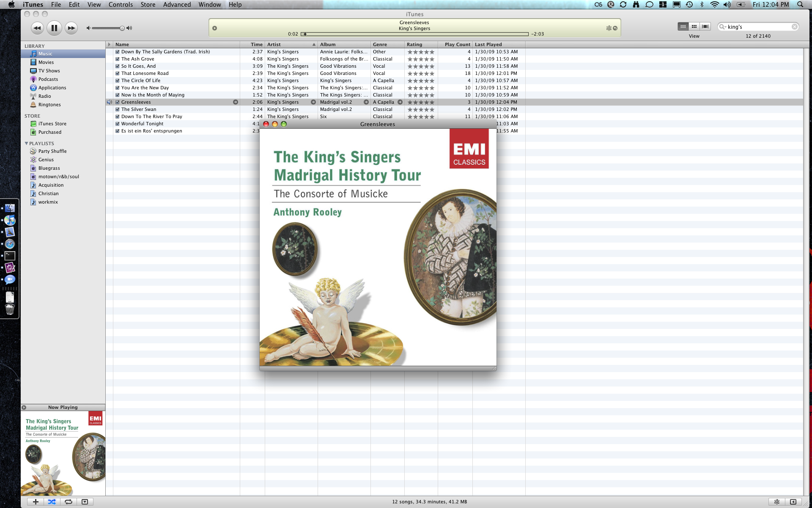Toggle repeat mode icon
This screenshot has height=508, width=812.
(68, 502)
